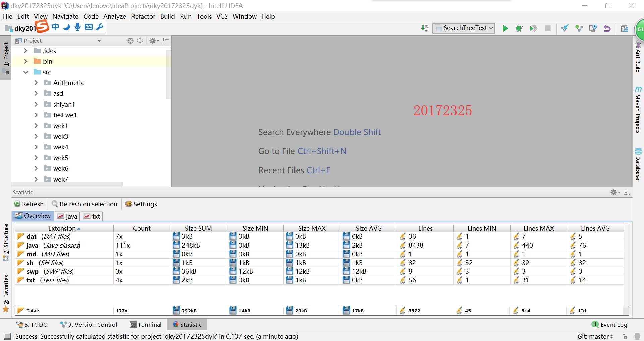The image size is (644, 341).
Task: Open the SearchTreeTest run configuration dropdown
Action: 464,28
